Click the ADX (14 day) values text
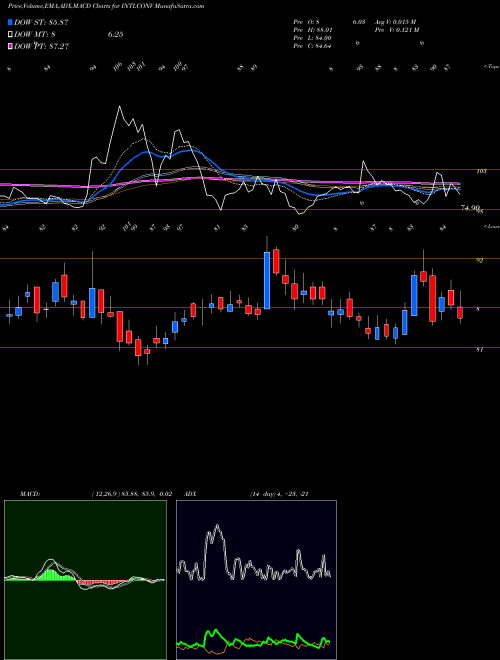Viewport: 500px width, 660px height. [279, 494]
